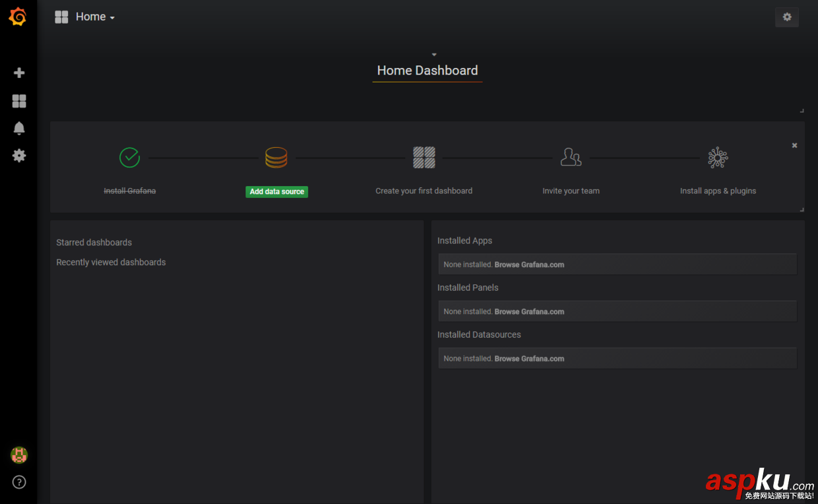Click the dashboard tiles icon in setup steps
The width and height of the screenshot is (818, 504).
pyautogui.click(x=424, y=157)
